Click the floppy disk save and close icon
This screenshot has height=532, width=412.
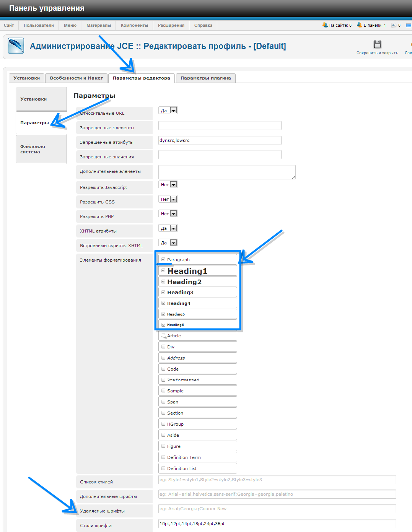377,44
